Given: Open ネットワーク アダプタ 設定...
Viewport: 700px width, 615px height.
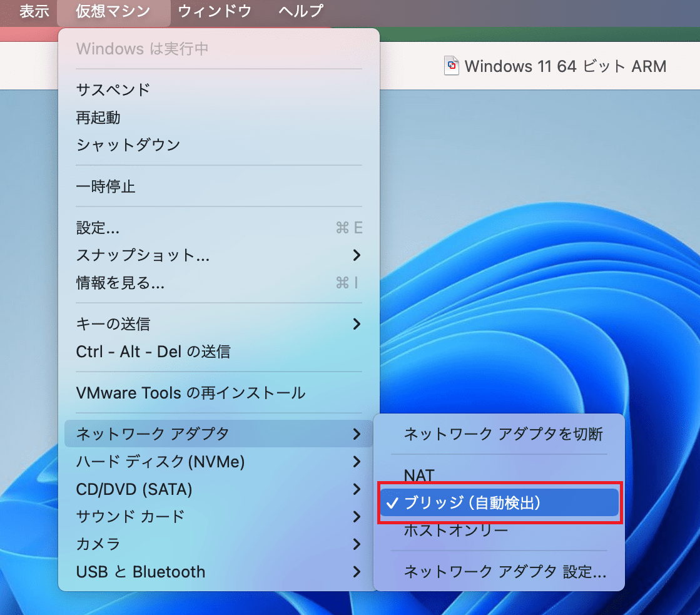Looking at the screenshot, I should coord(499,572).
